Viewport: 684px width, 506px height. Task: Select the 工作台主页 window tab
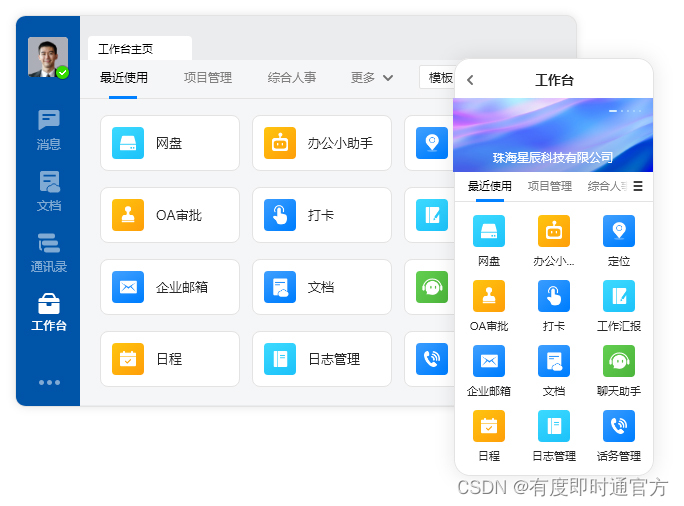140,48
